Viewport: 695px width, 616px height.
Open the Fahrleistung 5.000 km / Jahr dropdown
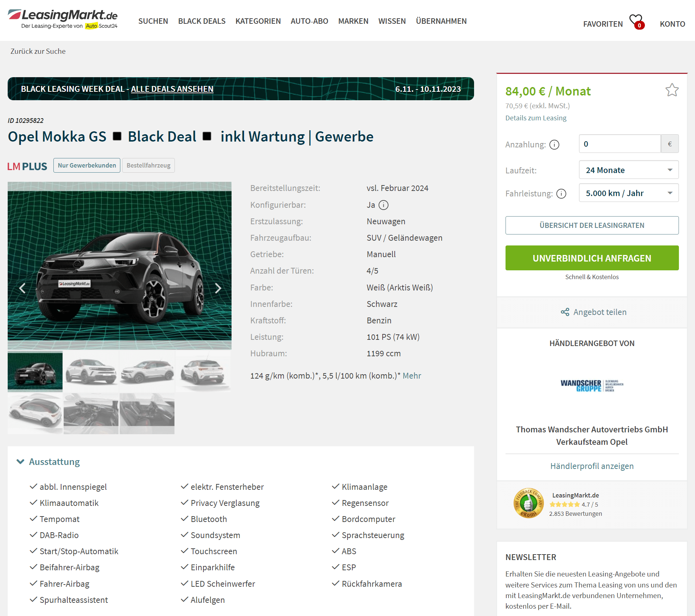(x=628, y=193)
